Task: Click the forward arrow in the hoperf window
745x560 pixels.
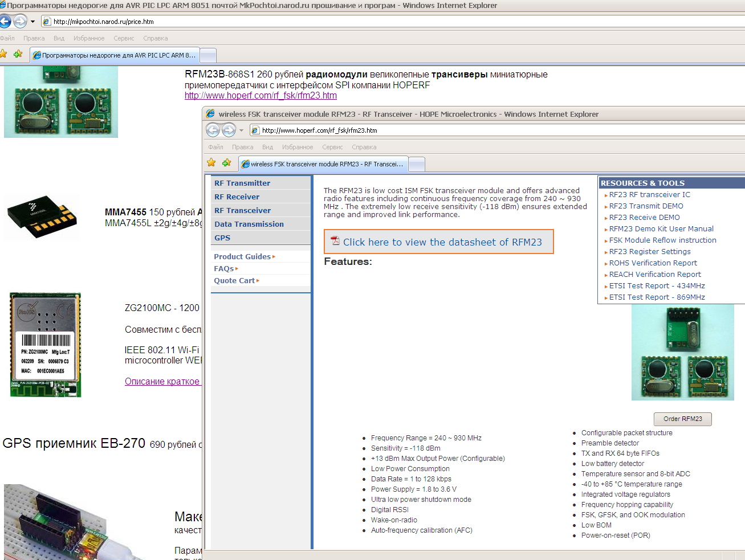Action: tap(229, 130)
